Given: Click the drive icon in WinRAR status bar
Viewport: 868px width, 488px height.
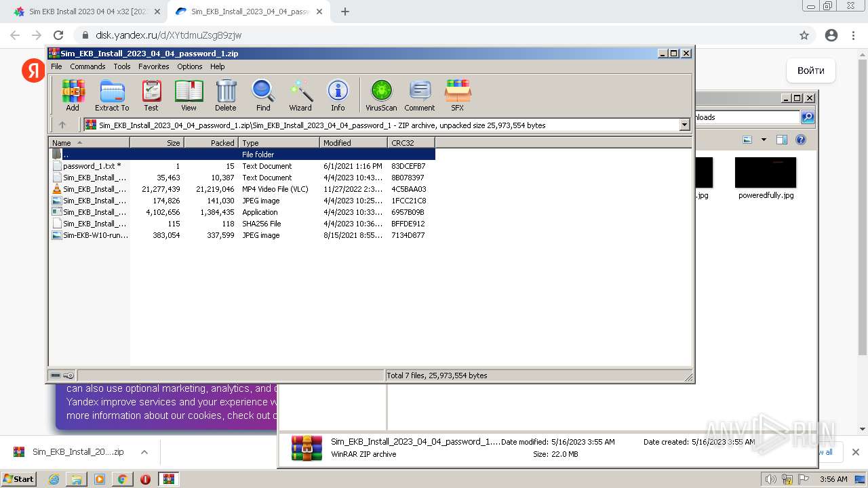Looking at the screenshot, I should click(56, 375).
